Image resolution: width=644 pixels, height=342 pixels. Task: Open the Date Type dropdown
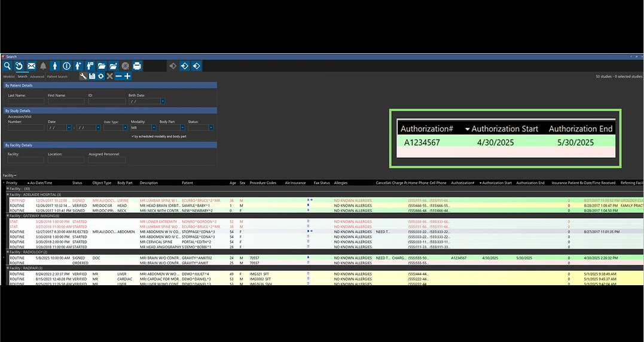125,128
